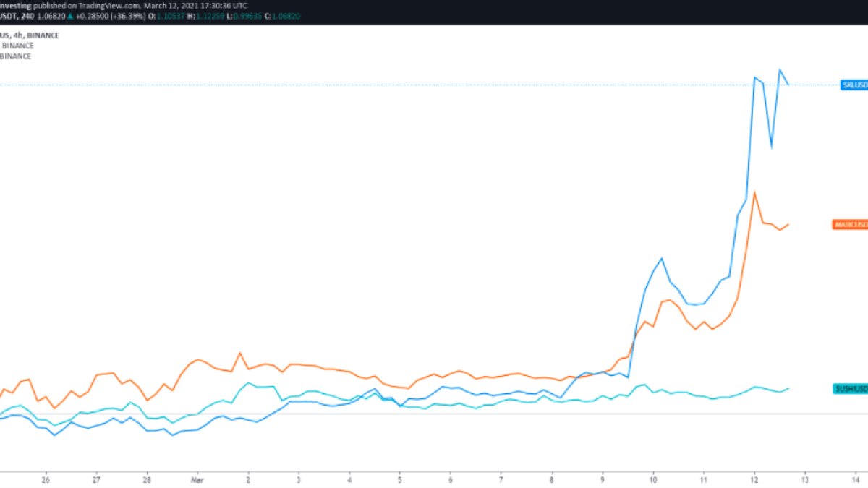Click date 5 on the time axis
The width and height of the screenshot is (868, 488).
tap(400, 479)
